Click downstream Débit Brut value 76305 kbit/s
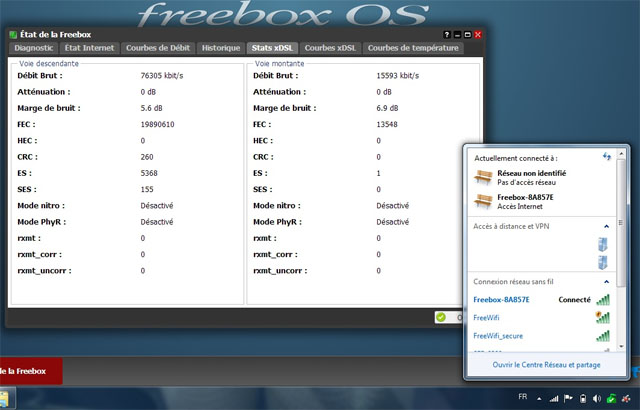Viewport: 640px width, 410px height. click(x=162, y=76)
